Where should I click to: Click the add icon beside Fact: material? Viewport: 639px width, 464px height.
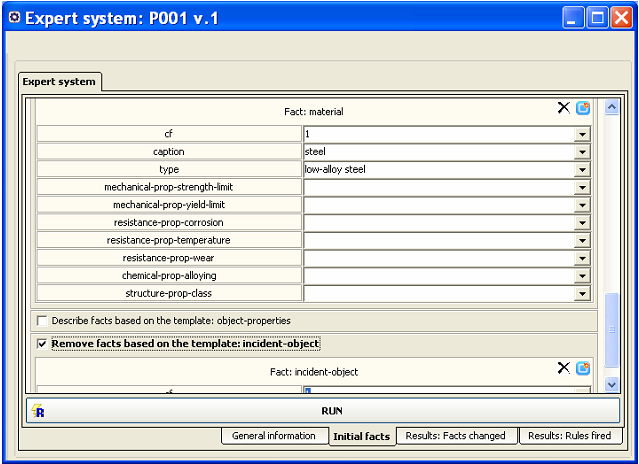(x=583, y=108)
